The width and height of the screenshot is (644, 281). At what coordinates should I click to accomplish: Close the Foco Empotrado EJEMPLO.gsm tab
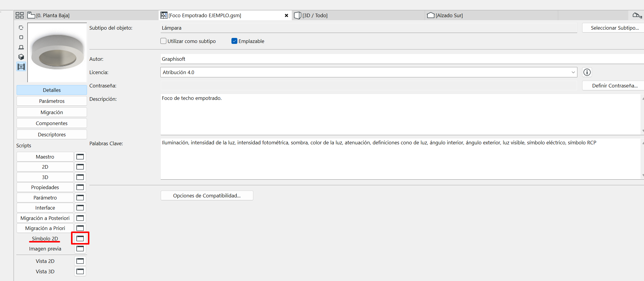[x=286, y=15]
